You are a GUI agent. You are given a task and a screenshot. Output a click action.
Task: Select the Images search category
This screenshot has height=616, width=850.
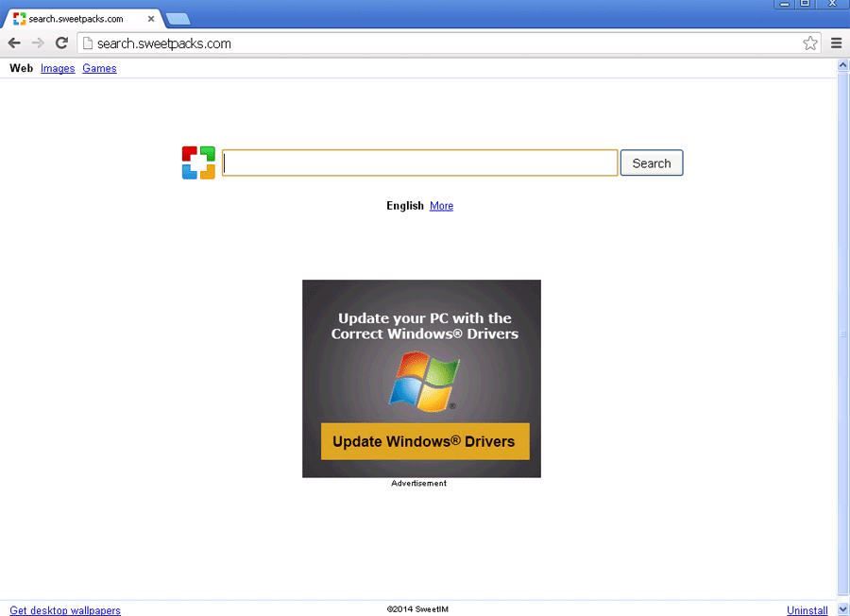58,69
